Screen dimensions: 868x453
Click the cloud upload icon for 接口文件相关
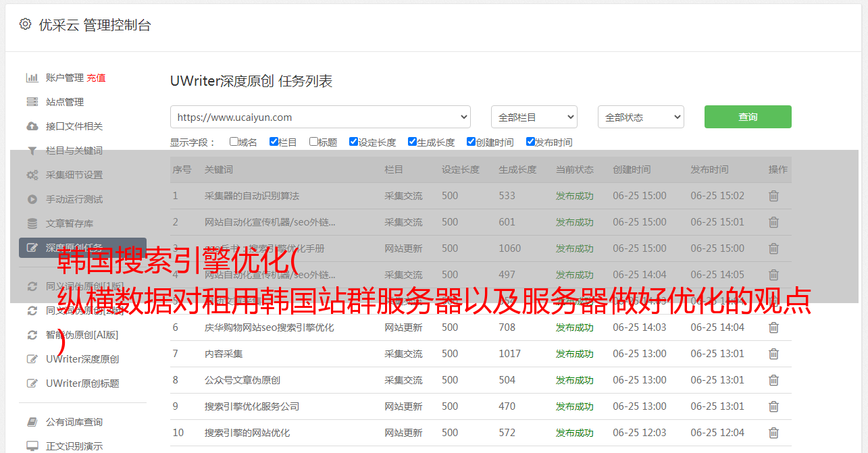pos(32,126)
